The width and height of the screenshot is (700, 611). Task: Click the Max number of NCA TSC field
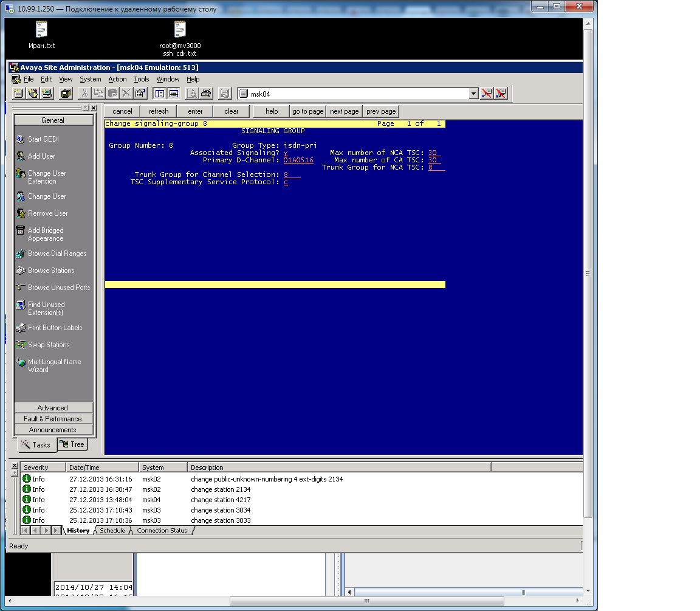point(434,153)
